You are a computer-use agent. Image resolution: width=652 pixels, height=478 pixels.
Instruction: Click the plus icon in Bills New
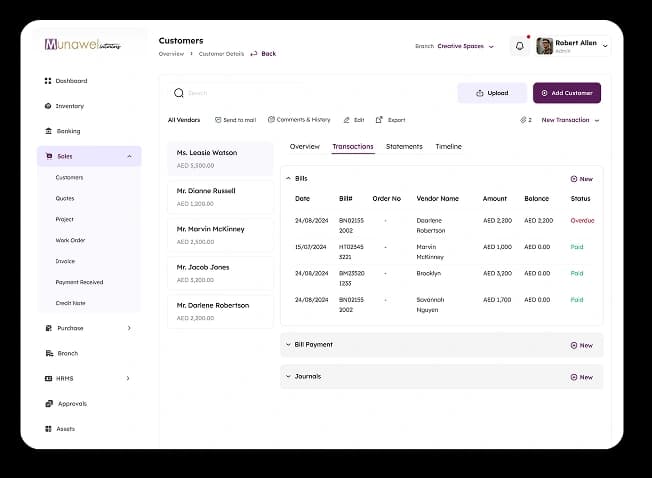574,179
